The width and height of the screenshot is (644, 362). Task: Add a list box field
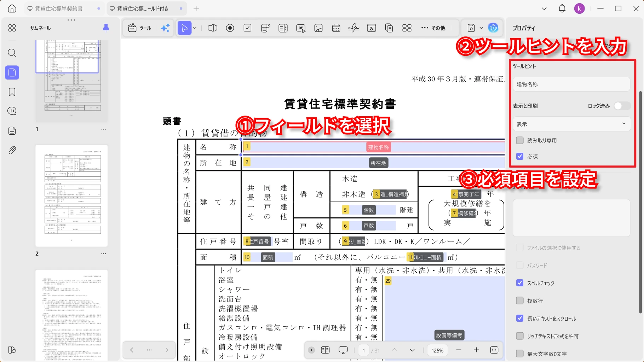(283, 28)
